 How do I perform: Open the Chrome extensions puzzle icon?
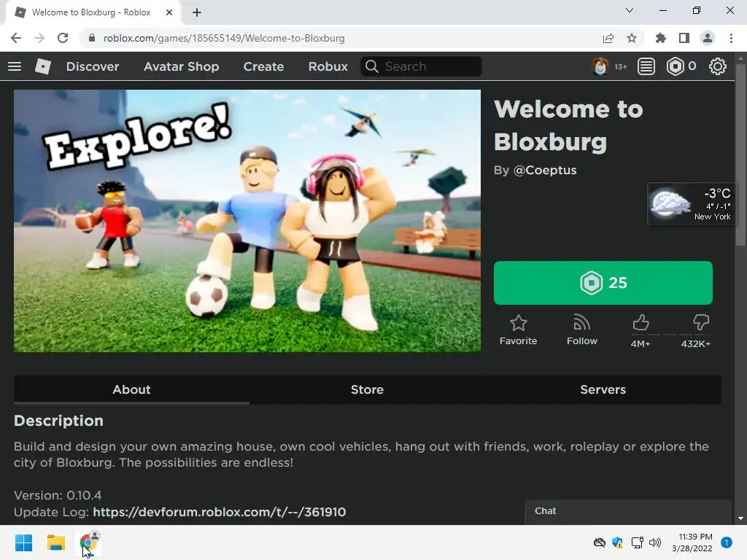pyautogui.click(x=661, y=38)
